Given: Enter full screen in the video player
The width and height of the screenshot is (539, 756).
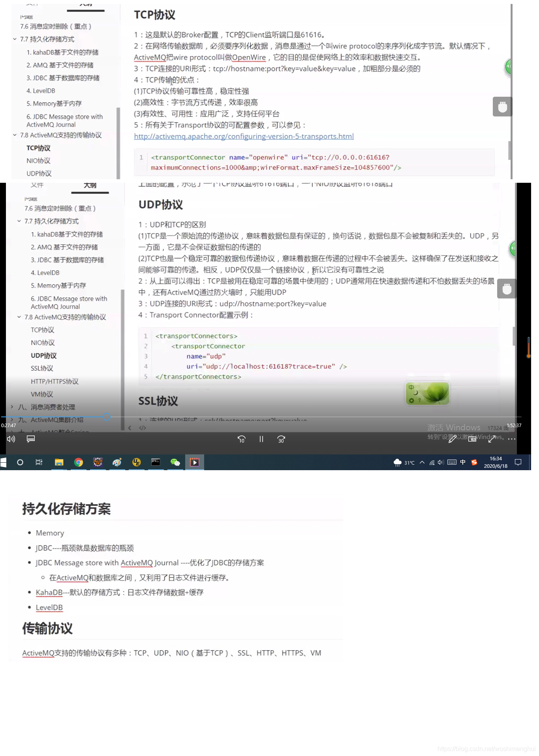Looking at the screenshot, I should click(x=492, y=439).
